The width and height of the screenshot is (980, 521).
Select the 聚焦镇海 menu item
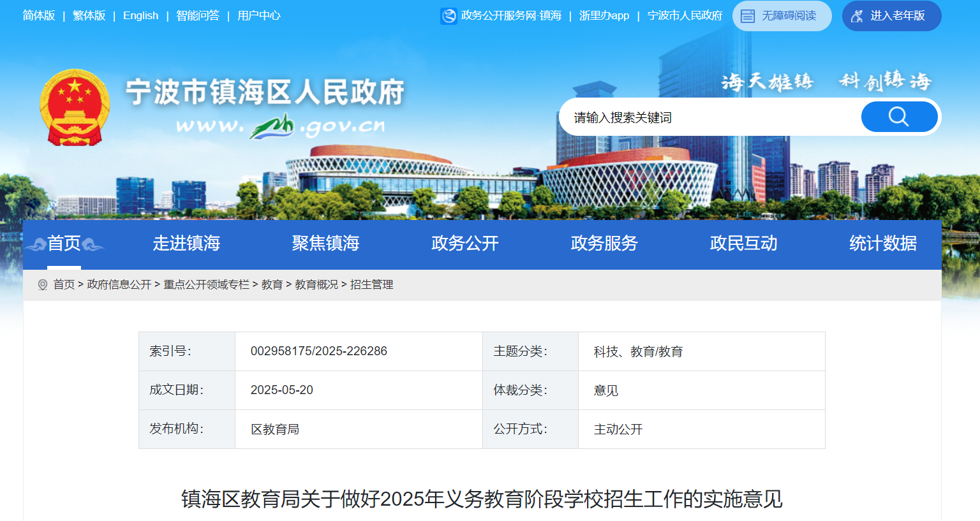point(325,244)
